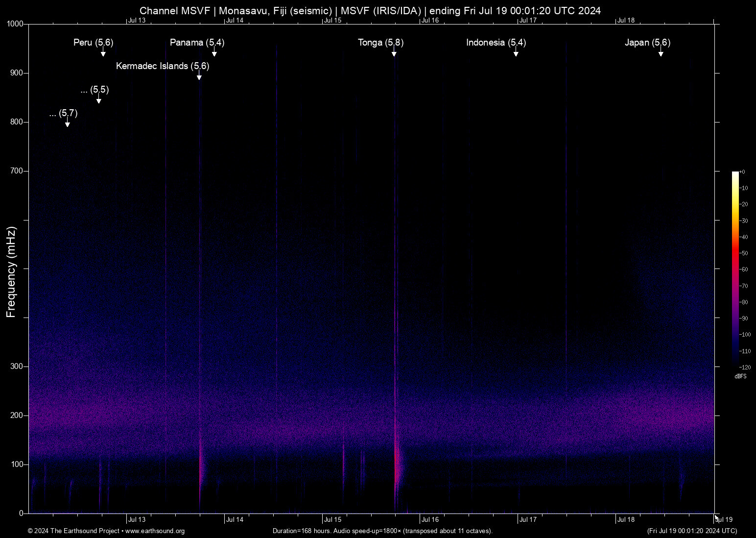This screenshot has width=756, height=538.
Task: Click the 300 frequency axis label
Action: [x=17, y=367]
